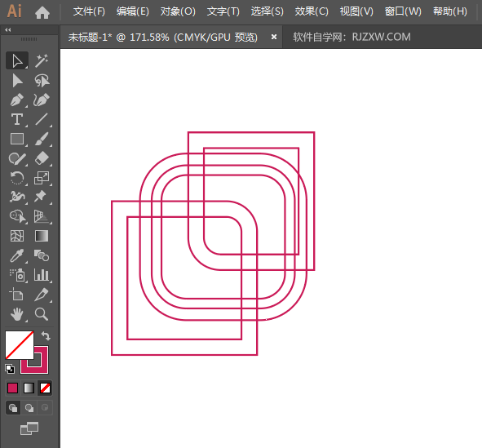Viewport: 482px width, 448px height.
Task: Choose the Pen tool
Action: 17,100
